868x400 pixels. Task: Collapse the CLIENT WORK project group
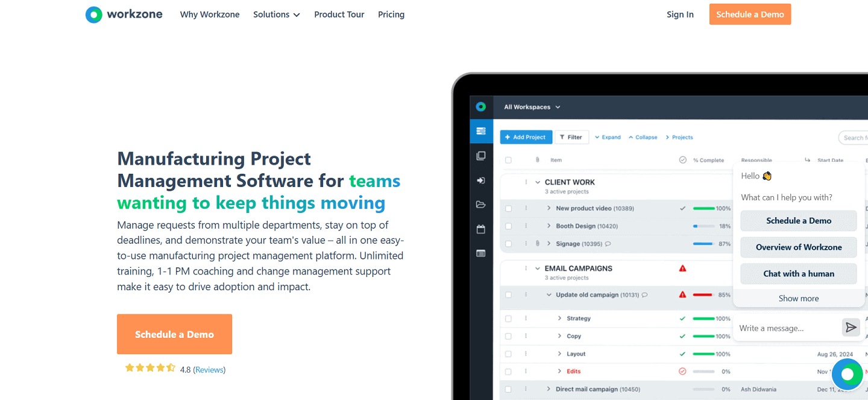click(x=538, y=182)
